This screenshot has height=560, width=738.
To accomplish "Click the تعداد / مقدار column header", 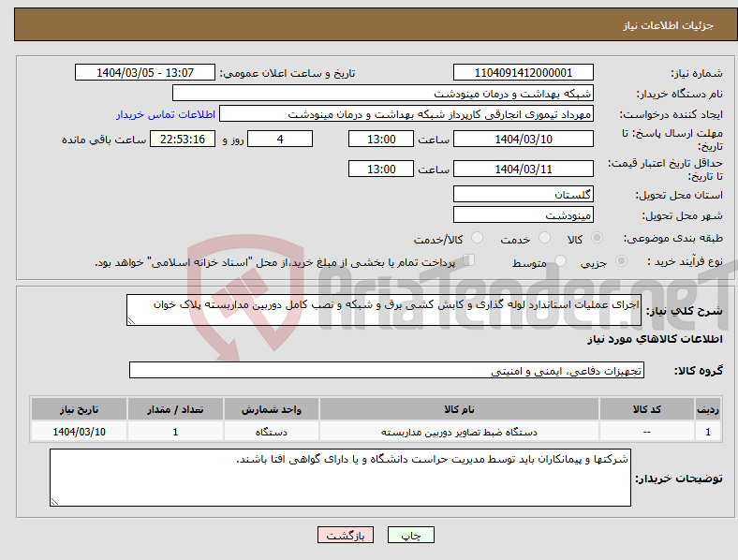I will pyautogui.click(x=175, y=409).
